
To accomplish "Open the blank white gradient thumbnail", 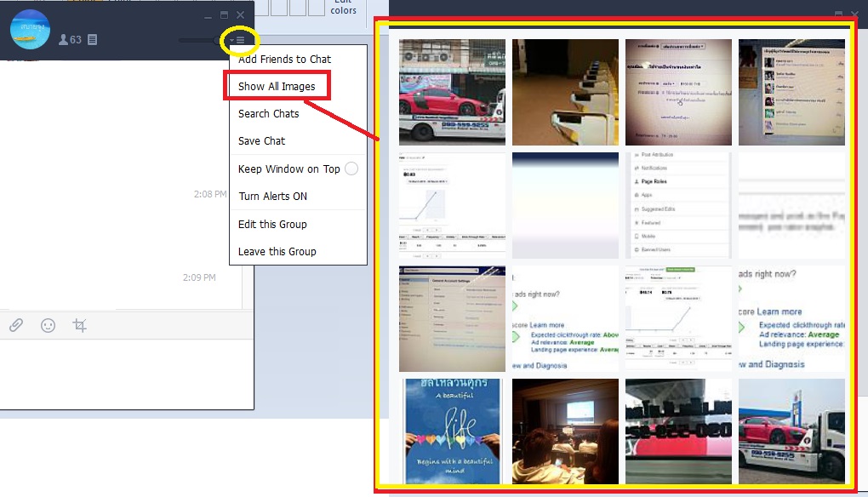I will [565, 205].
